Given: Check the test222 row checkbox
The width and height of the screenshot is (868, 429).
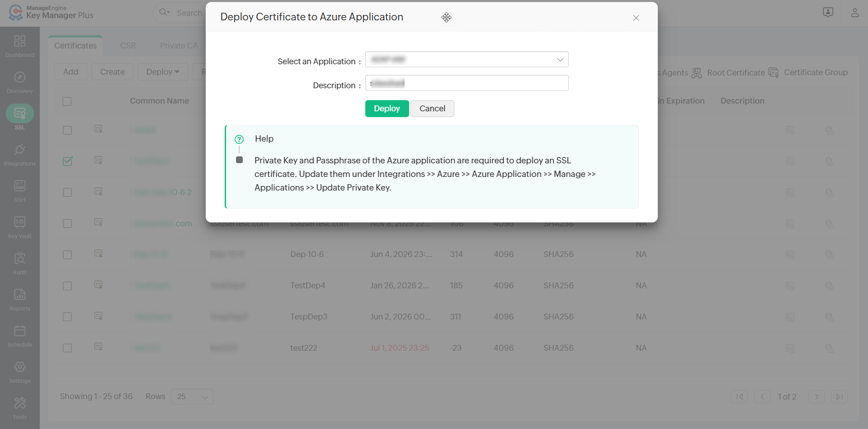Looking at the screenshot, I should click(x=67, y=348).
